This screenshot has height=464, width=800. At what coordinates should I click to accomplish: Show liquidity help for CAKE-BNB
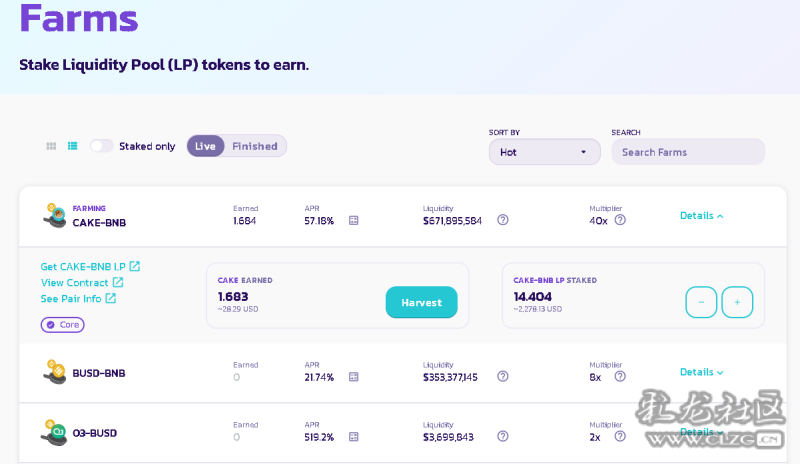click(x=503, y=220)
